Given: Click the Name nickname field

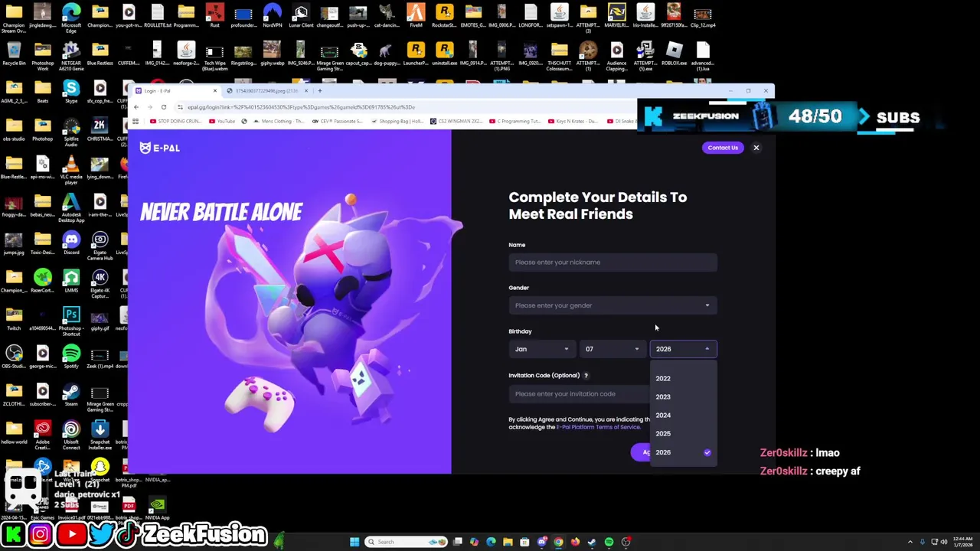Looking at the screenshot, I should tap(612, 262).
